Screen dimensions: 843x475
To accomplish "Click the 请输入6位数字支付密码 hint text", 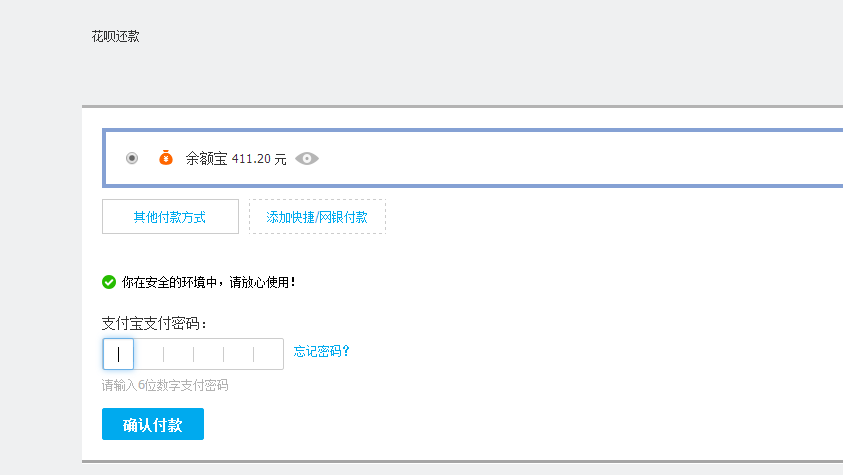I will (x=165, y=385).
